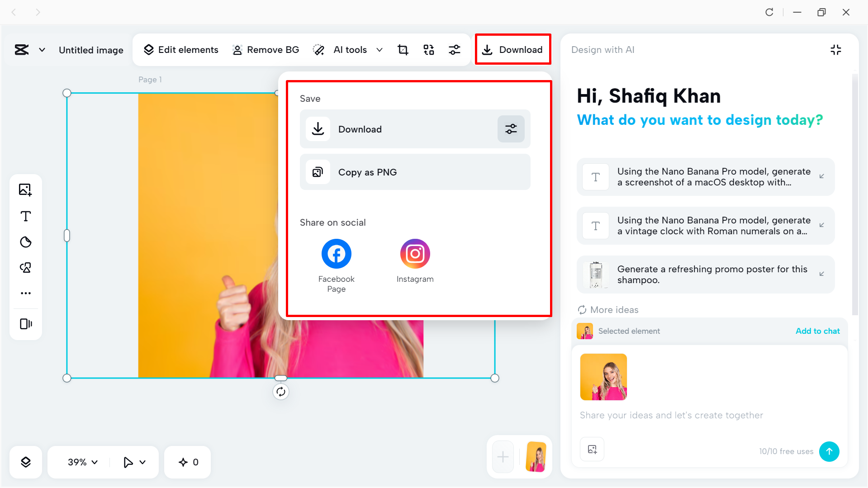This screenshot has width=868, height=488.
Task: Open AI tools in the toolbar
Action: pyautogui.click(x=340, y=50)
